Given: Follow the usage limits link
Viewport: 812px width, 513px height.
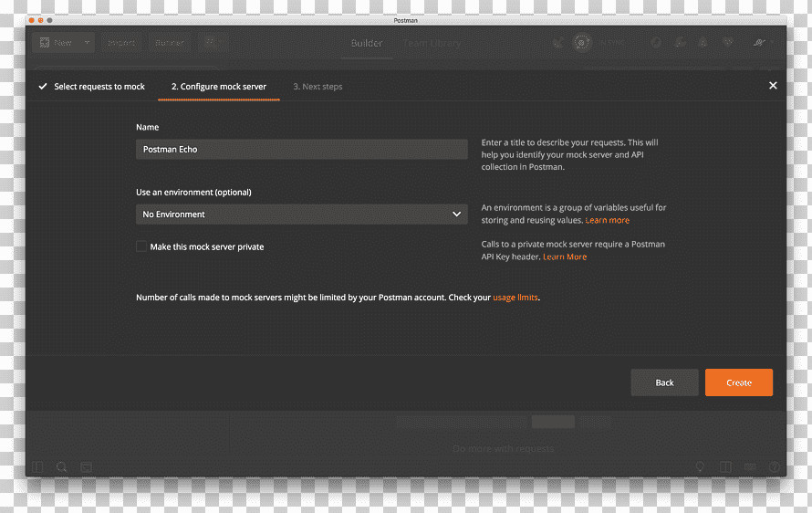Looking at the screenshot, I should (x=515, y=298).
